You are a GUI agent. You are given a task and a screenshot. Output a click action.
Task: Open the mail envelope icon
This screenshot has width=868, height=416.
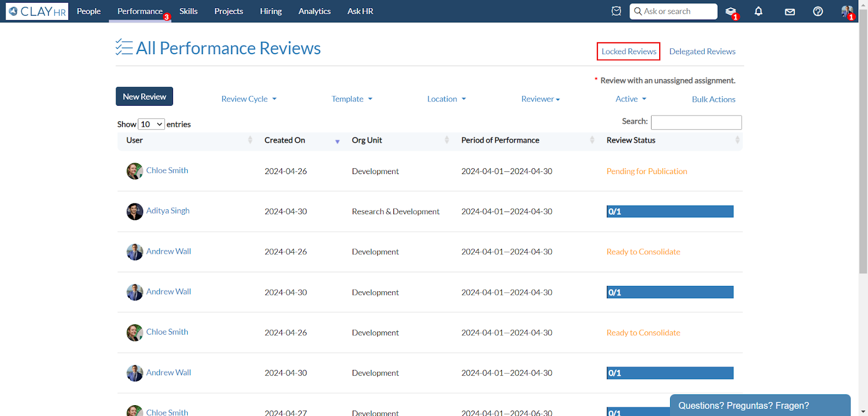tap(790, 12)
